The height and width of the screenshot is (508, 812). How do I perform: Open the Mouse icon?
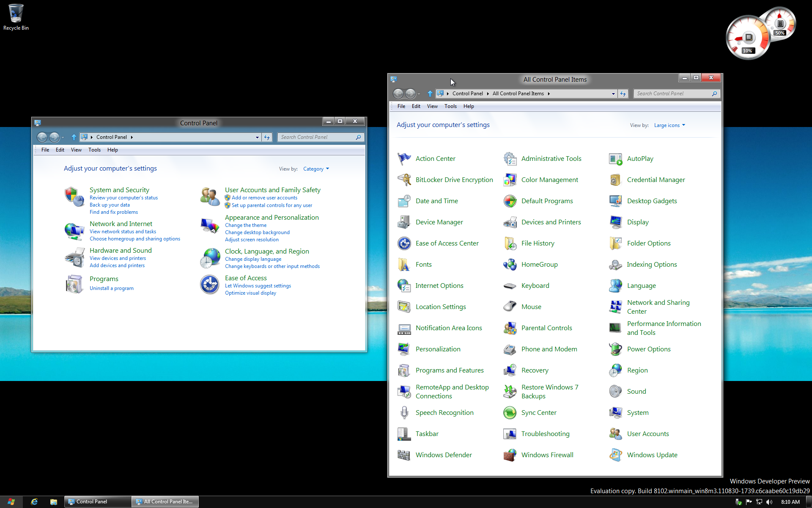(510, 307)
